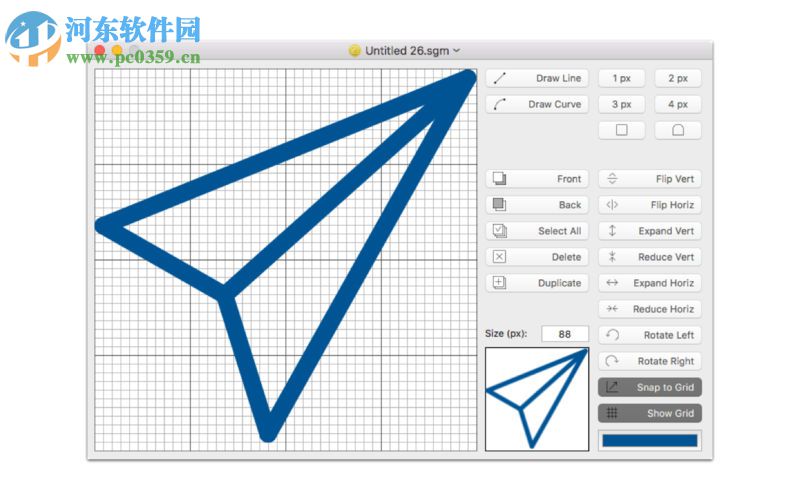This screenshot has height=500, width=800.
Task: Click the Reduce Vert button
Action: click(649, 257)
